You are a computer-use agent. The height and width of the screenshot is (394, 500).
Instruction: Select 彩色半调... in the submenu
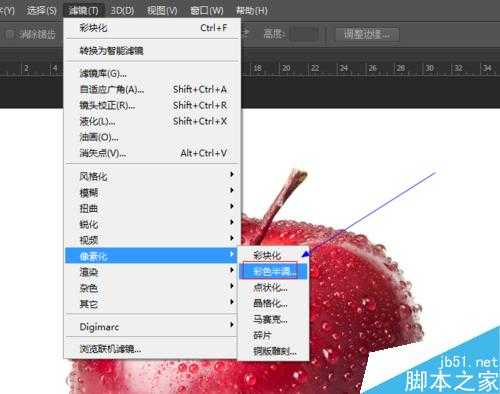coord(273,272)
